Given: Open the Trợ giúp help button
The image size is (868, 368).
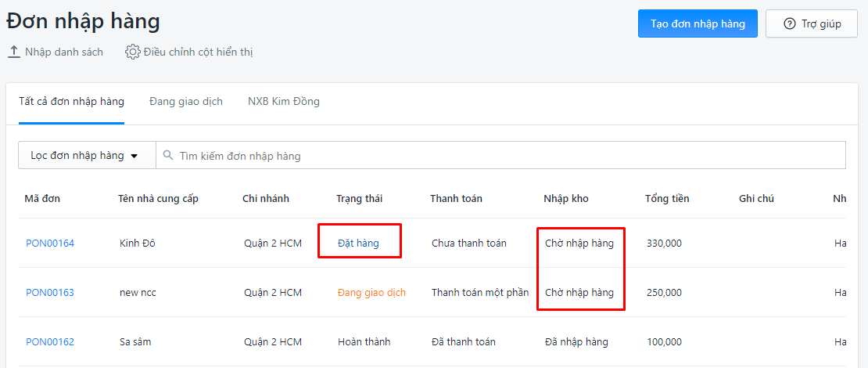Looking at the screenshot, I should coord(812,23).
